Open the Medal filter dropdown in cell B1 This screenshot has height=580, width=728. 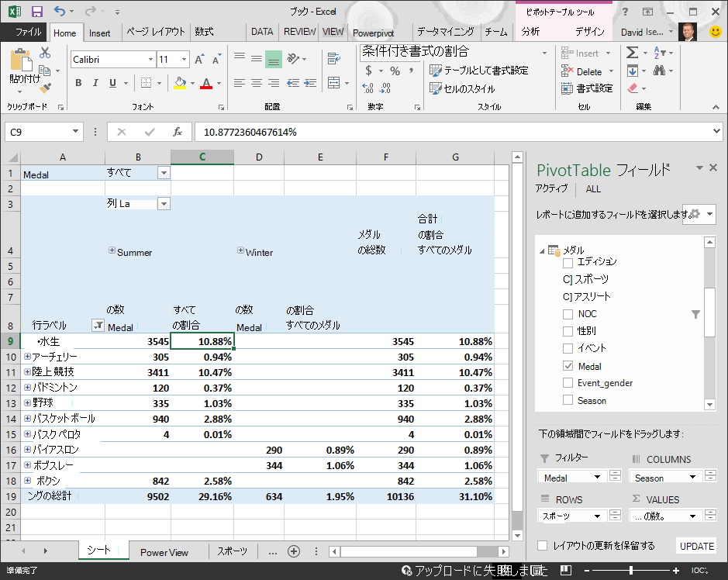164,173
